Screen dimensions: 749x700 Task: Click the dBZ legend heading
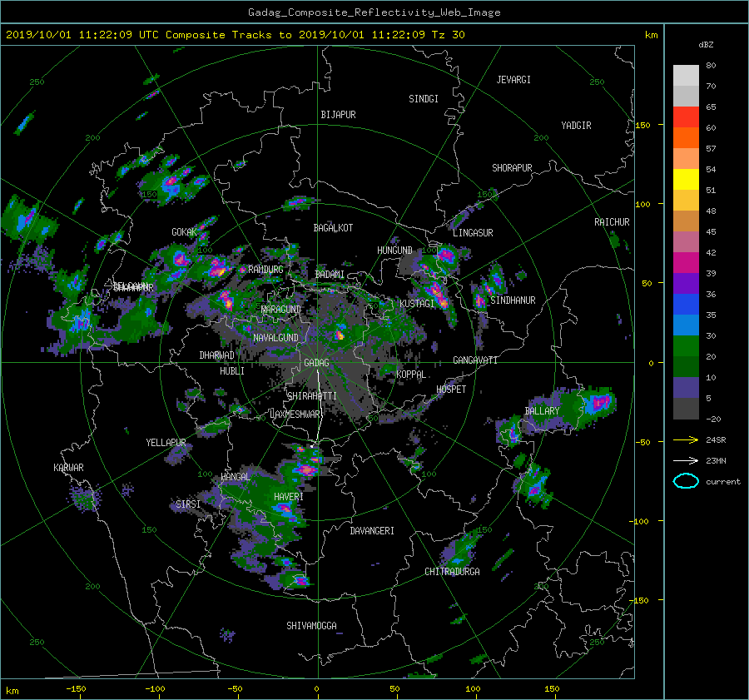click(706, 45)
